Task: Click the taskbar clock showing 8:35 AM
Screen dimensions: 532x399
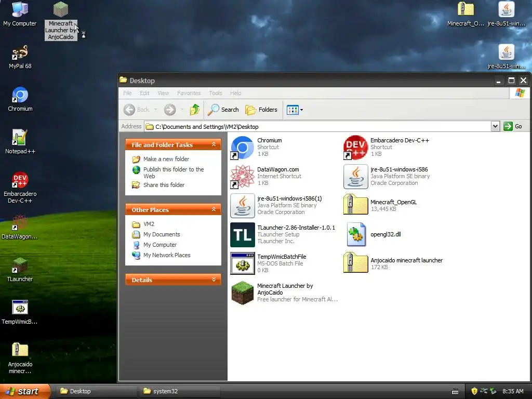Action: click(513, 391)
